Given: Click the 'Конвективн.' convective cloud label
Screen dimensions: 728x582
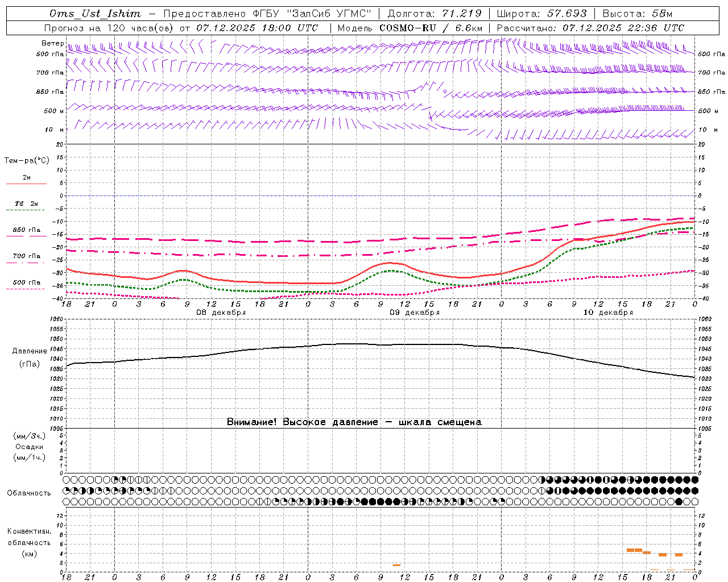Looking at the screenshot, I should (x=29, y=531).
